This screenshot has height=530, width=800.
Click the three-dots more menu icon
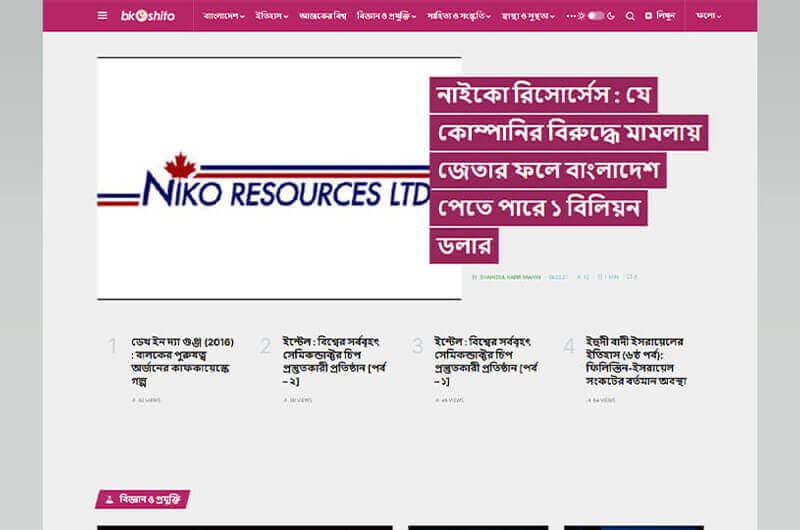click(571, 16)
